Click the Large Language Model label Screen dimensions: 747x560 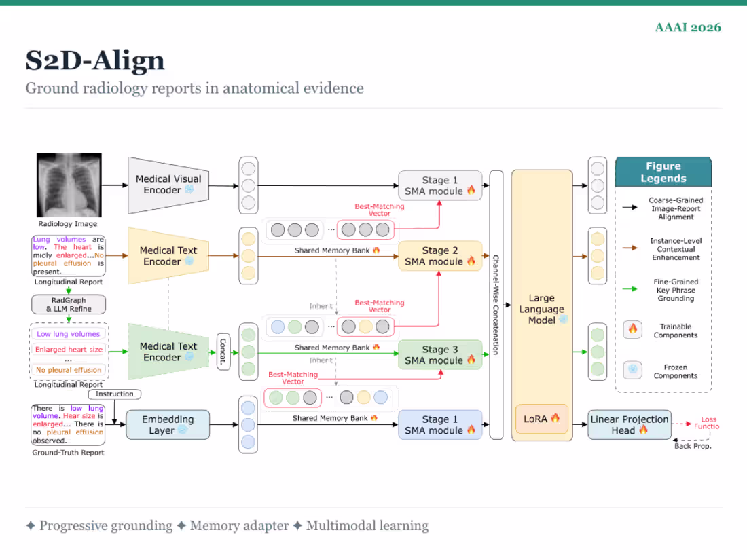[542, 309]
